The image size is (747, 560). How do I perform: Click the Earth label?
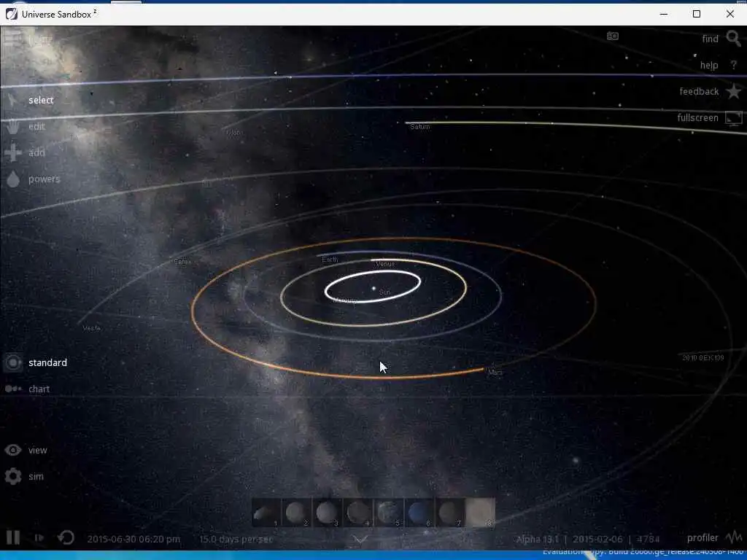click(x=330, y=260)
